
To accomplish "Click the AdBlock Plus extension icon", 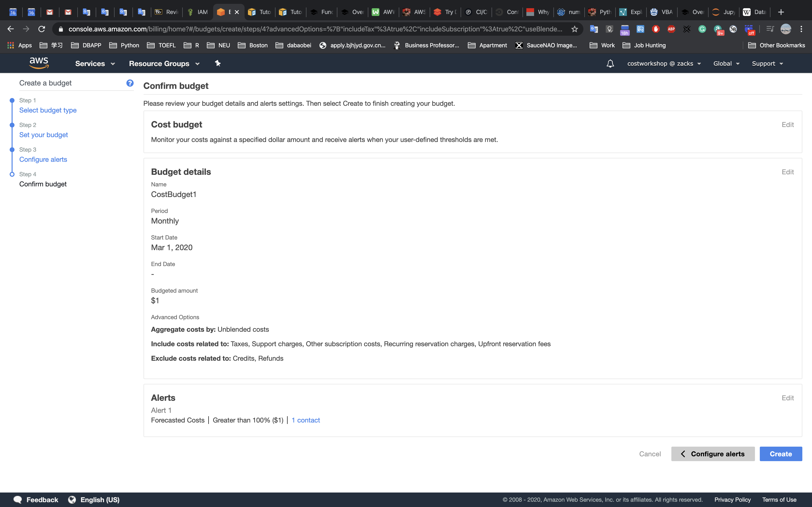I will click(x=671, y=29).
